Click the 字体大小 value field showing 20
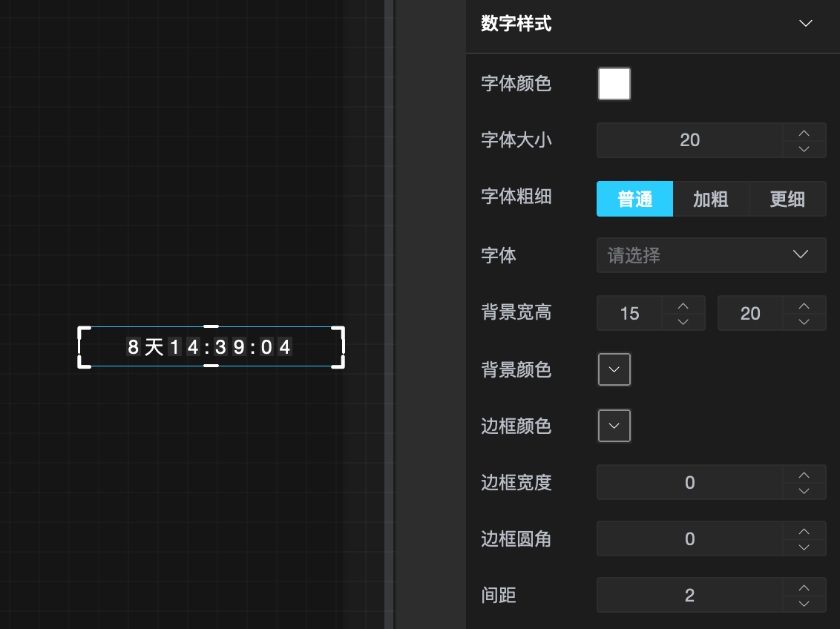This screenshot has width=840, height=629. pyautogui.click(x=689, y=140)
